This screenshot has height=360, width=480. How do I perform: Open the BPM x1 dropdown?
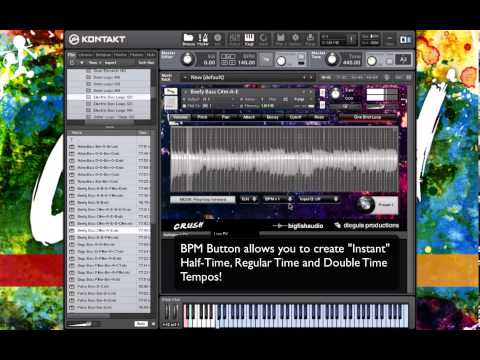[278, 199]
